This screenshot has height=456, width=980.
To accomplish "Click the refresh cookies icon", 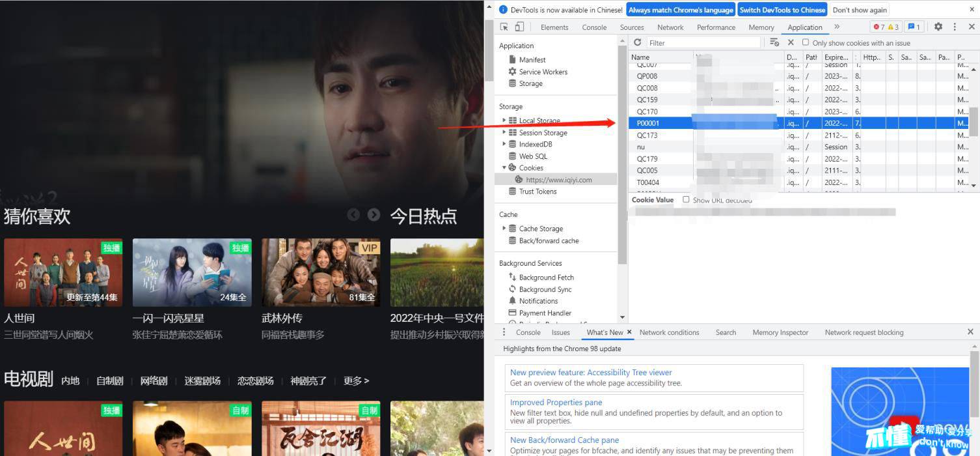I will (638, 42).
